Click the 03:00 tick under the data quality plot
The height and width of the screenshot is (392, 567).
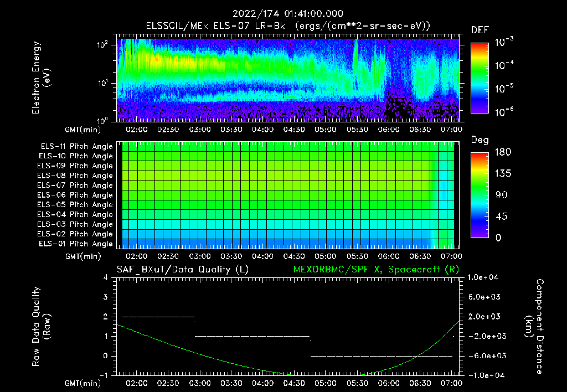[x=199, y=383]
